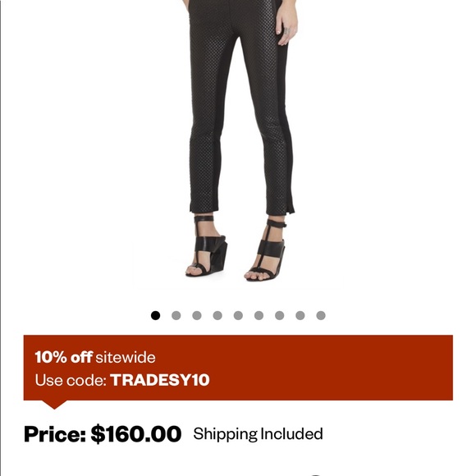
Task: View the eighth photo indicator dot
Action: 300,315
